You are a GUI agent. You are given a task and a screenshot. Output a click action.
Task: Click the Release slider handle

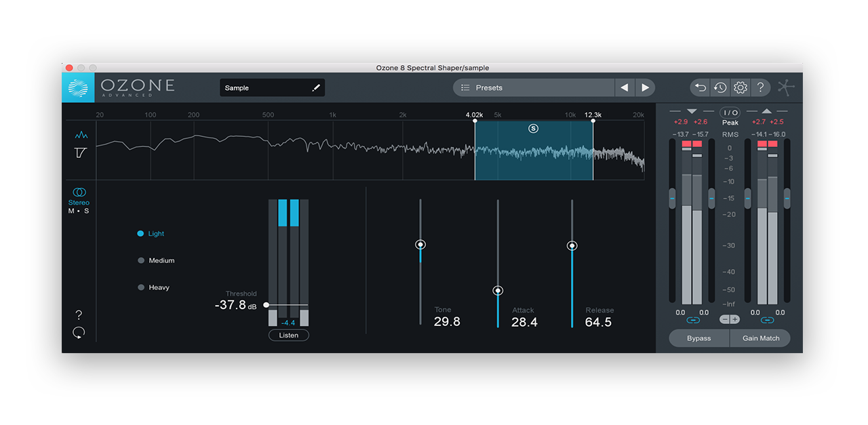[572, 245]
